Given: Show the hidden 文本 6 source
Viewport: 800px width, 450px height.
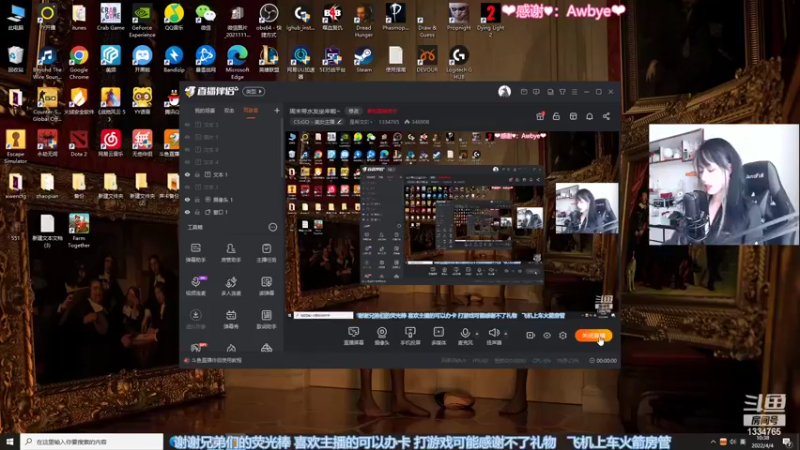Looking at the screenshot, I should (187, 149).
